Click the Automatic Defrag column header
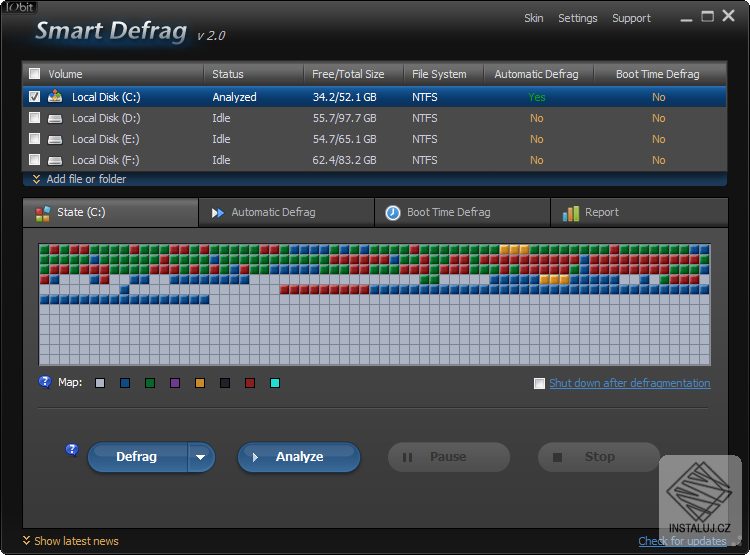This screenshot has height=555, width=750. (x=539, y=74)
